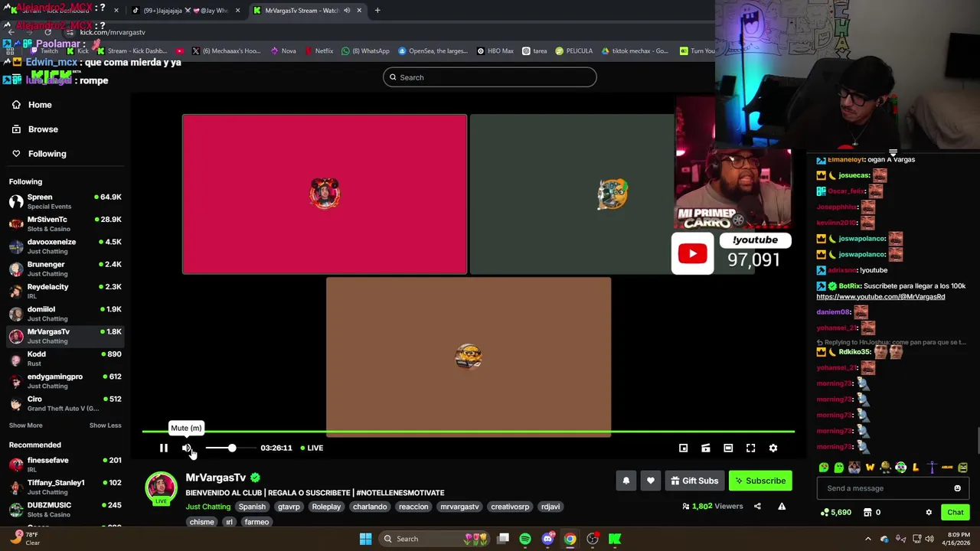Image resolution: width=980 pixels, height=551 pixels.
Task: Open mini player mode icon
Action: point(683,448)
